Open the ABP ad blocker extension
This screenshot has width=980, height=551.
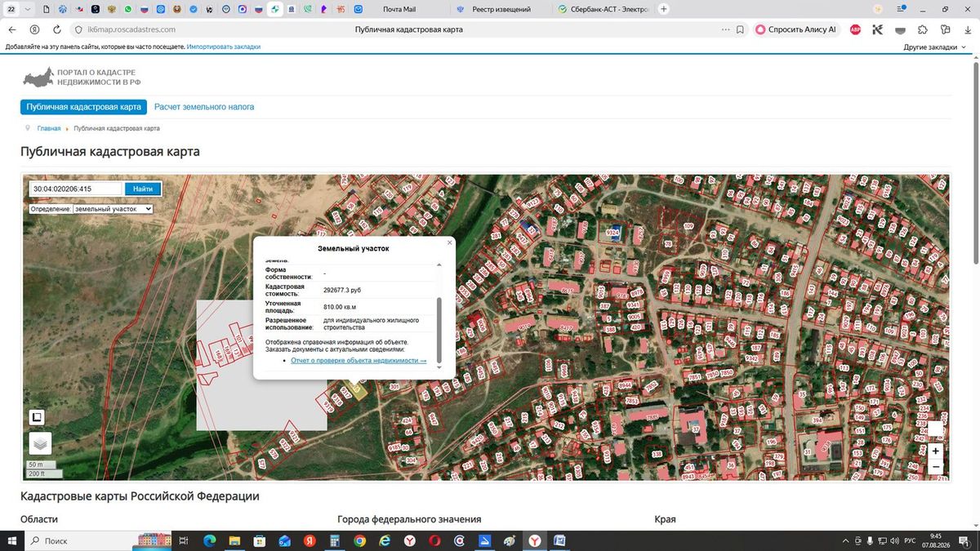(x=855, y=29)
